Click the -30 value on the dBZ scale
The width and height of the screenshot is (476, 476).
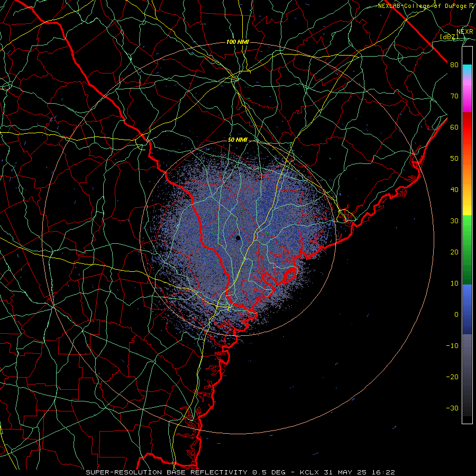coord(452,408)
